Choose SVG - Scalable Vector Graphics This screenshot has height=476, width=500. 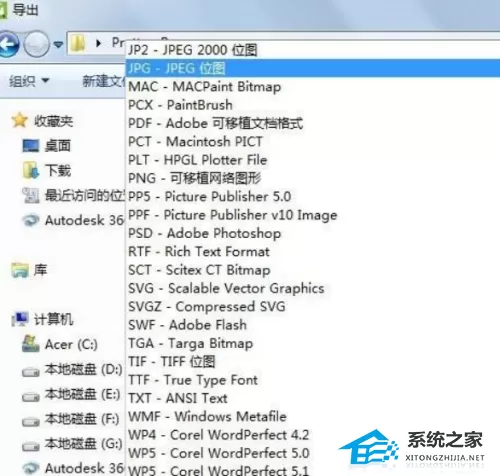point(226,288)
